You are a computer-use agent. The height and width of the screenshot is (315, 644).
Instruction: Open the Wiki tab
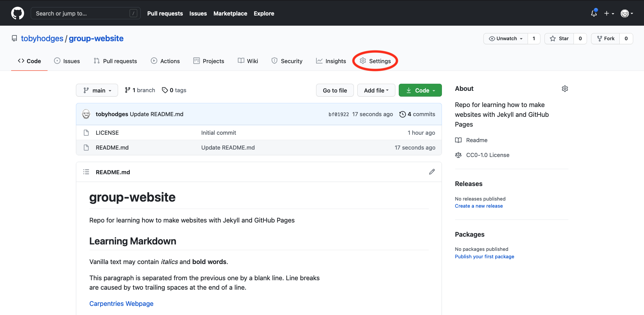click(x=248, y=61)
